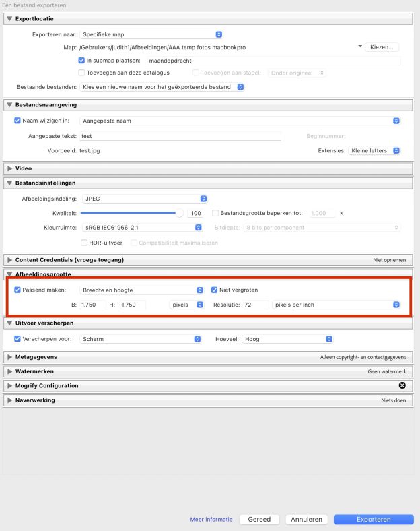Expand the Metagegevens section
The width and height of the screenshot is (420, 531).
click(9, 357)
